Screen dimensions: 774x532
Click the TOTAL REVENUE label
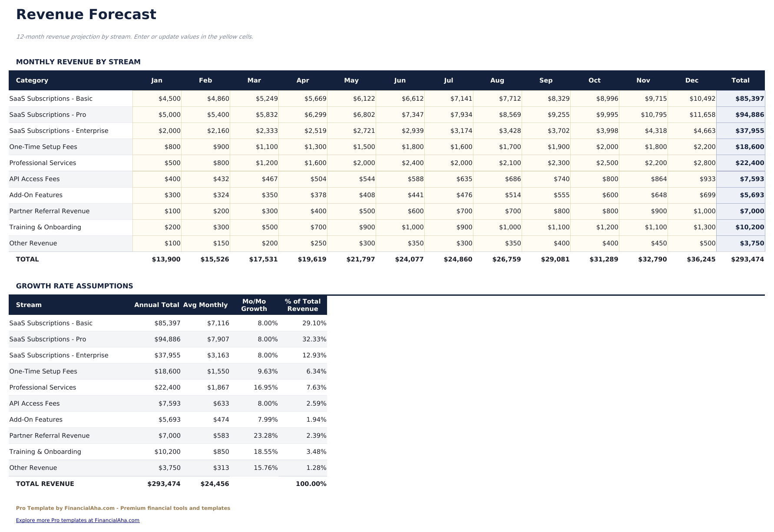tap(45, 483)
